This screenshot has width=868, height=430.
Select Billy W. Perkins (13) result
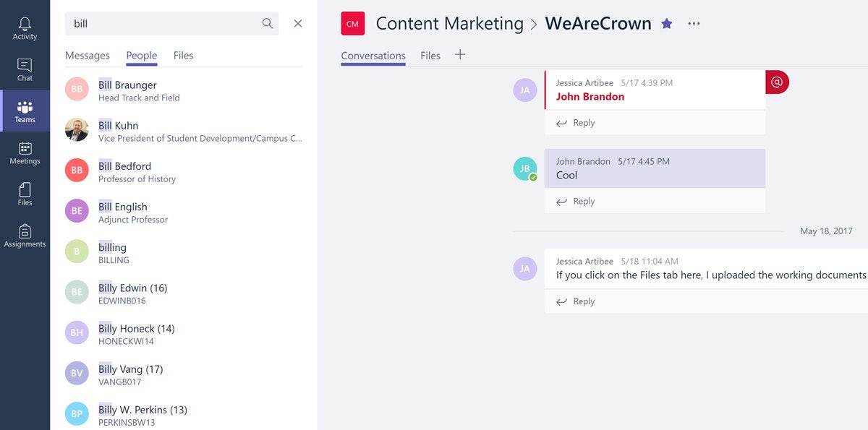[x=184, y=414]
